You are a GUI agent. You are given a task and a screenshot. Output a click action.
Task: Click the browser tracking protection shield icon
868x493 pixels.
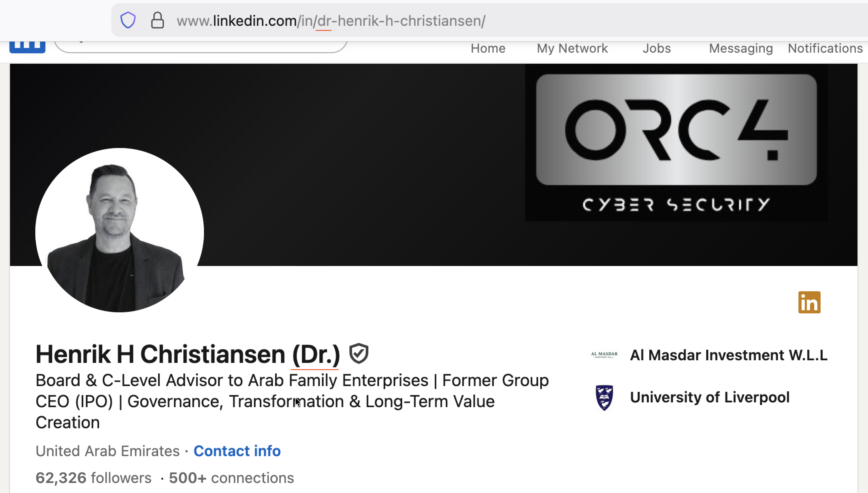(128, 20)
